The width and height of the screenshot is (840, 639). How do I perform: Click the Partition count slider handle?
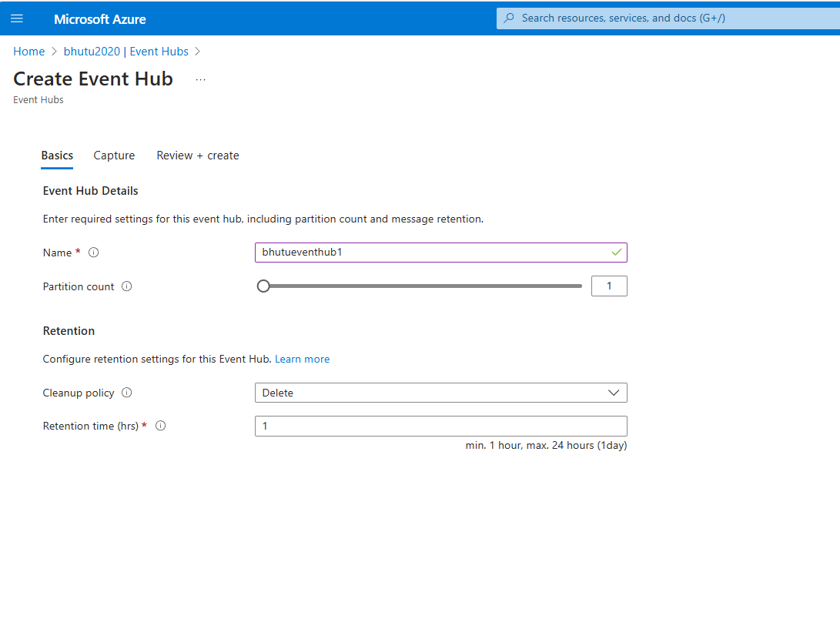tap(263, 286)
